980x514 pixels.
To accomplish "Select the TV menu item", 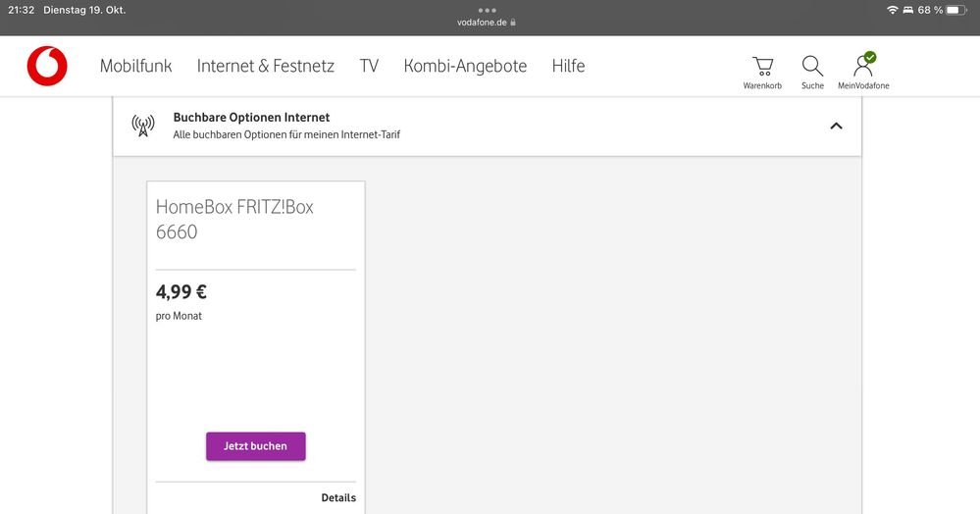I will click(369, 66).
